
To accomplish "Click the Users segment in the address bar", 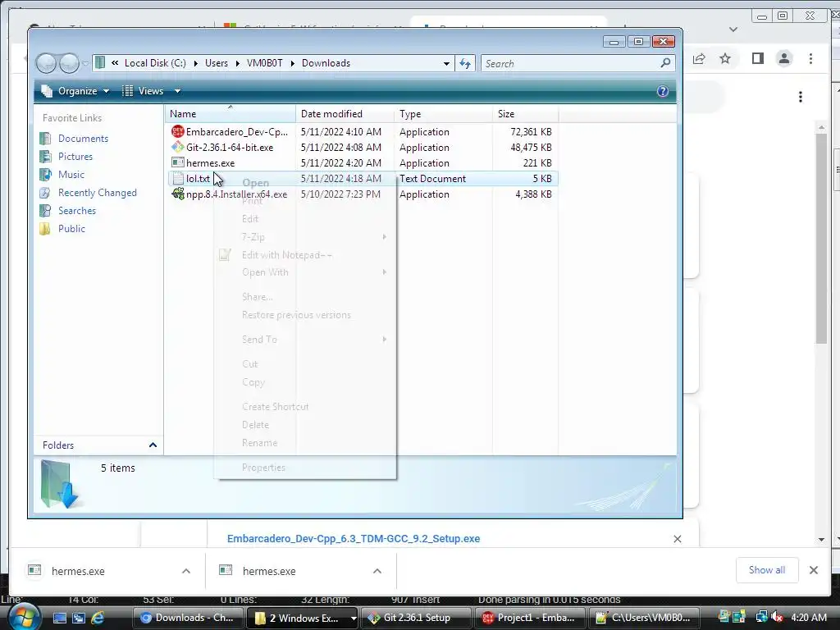I will 217,63.
